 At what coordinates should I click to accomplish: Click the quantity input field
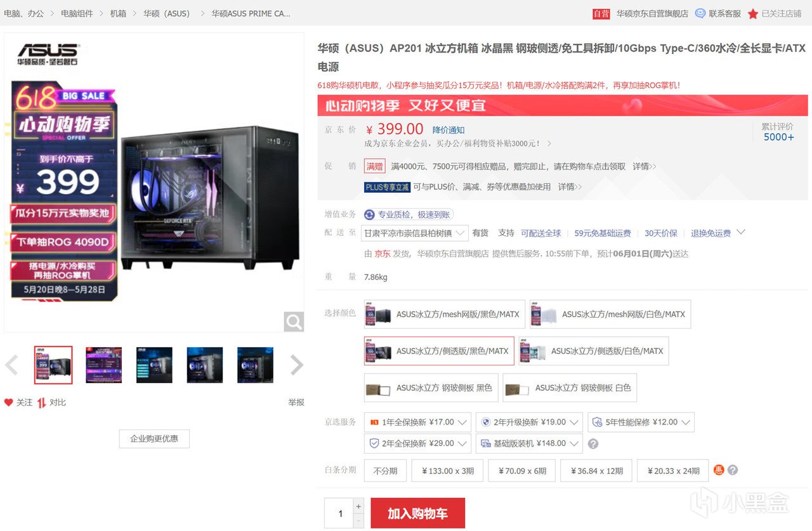click(x=339, y=513)
